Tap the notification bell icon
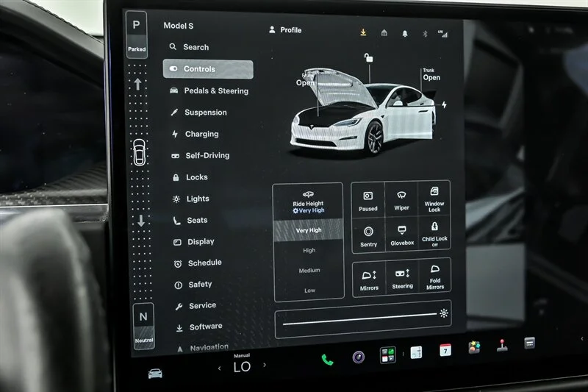 pos(405,34)
